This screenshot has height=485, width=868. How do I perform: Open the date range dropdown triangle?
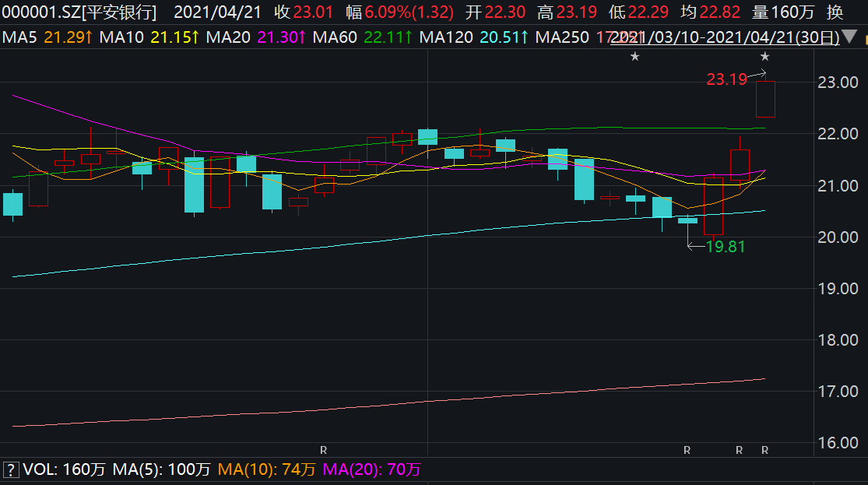(x=849, y=37)
